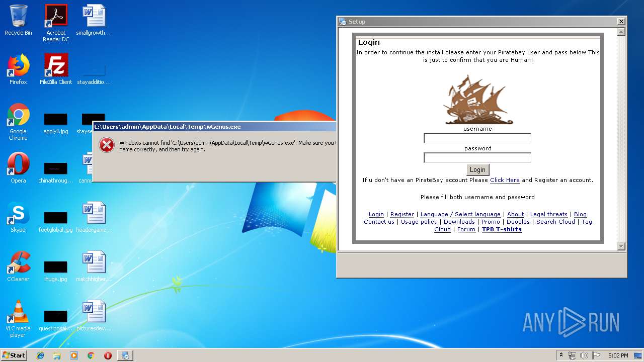
Task: Launch CCleaner desktop shortcut
Action: [x=18, y=266]
